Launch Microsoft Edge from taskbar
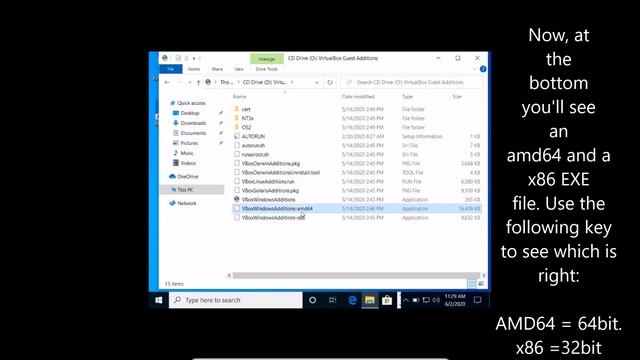 click(352, 300)
